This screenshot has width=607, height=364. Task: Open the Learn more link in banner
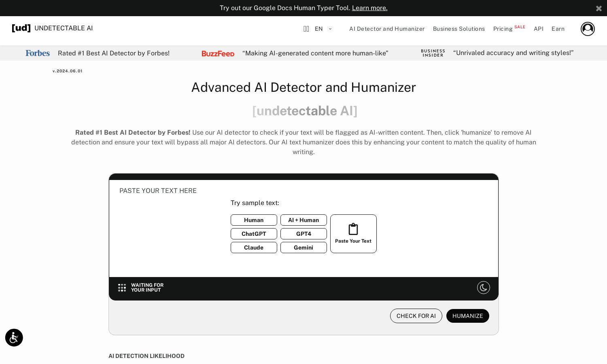pyautogui.click(x=369, y=8)
